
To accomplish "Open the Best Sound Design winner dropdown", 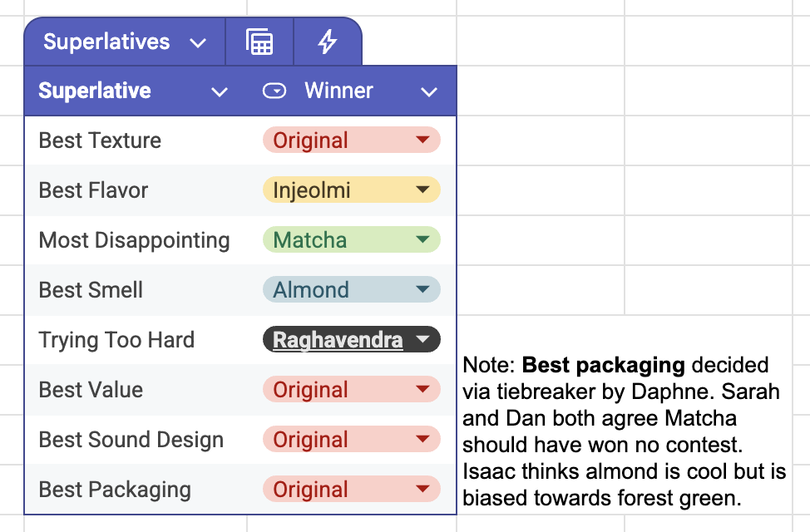I will (x=422, y=440).
